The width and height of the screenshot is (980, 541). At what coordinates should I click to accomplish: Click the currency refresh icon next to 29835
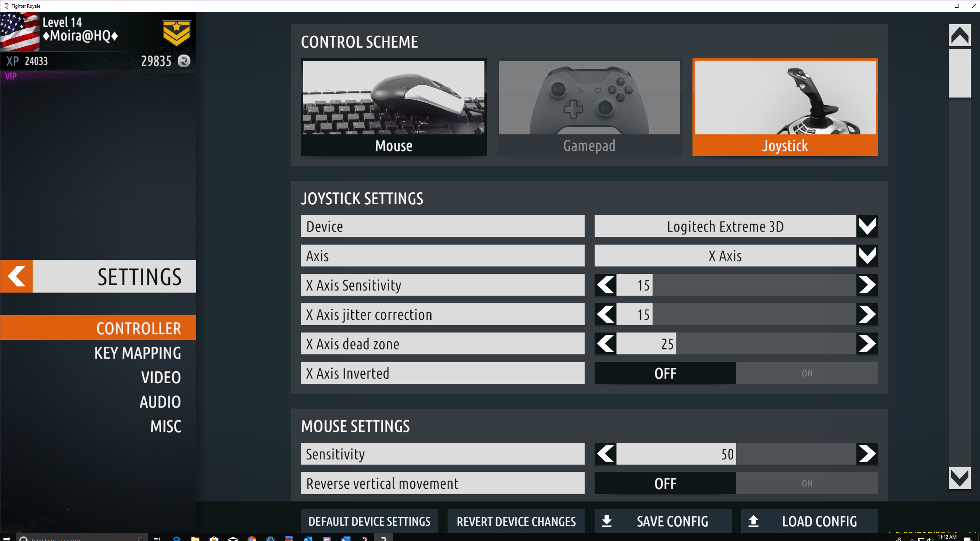[184, 61]
